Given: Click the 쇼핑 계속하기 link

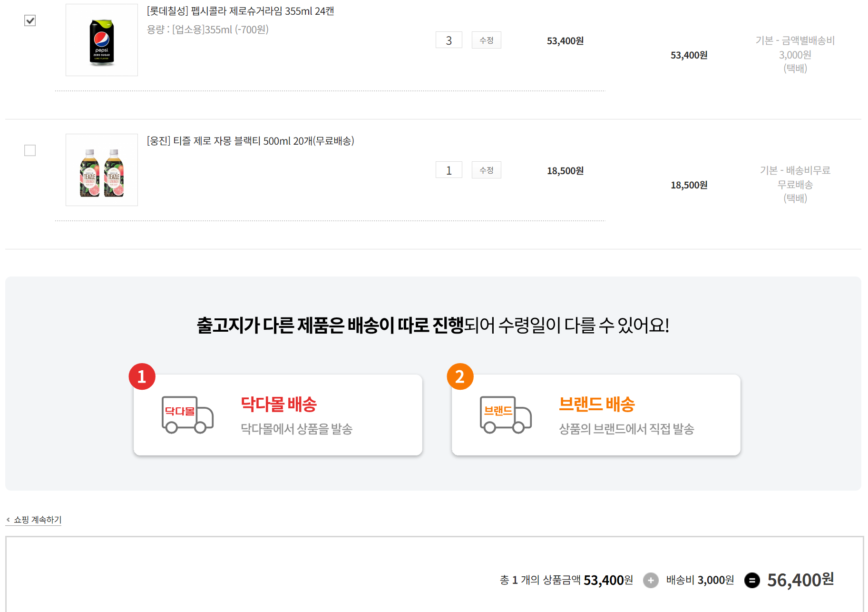Looking at the screenshot, I should click(x=34, y=520).
